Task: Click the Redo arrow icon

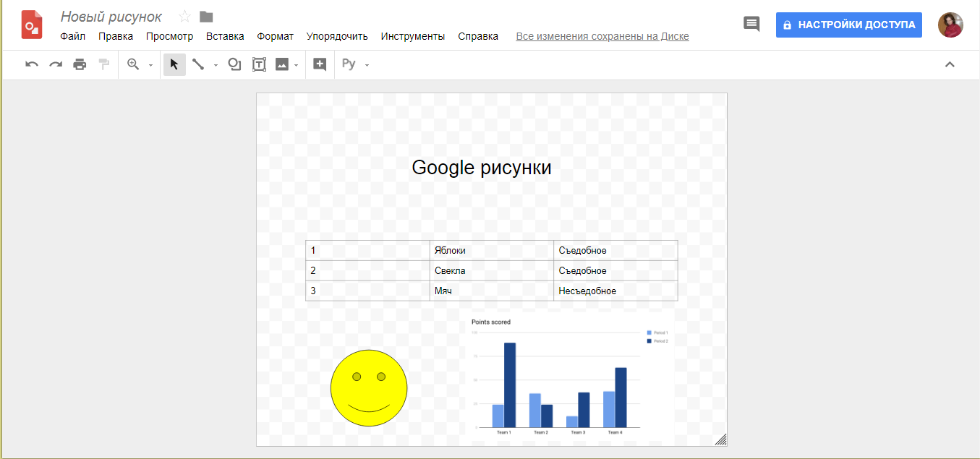Action: tap(55, 64)
